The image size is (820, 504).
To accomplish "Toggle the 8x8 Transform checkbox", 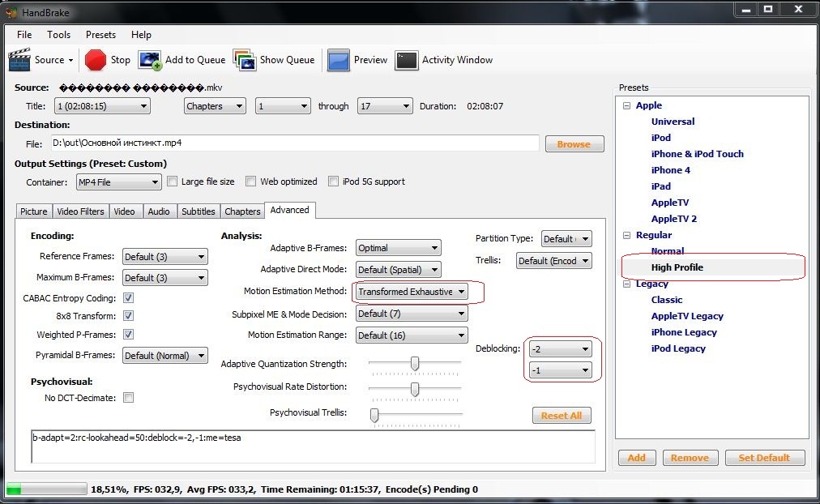I will pos(128,316).
